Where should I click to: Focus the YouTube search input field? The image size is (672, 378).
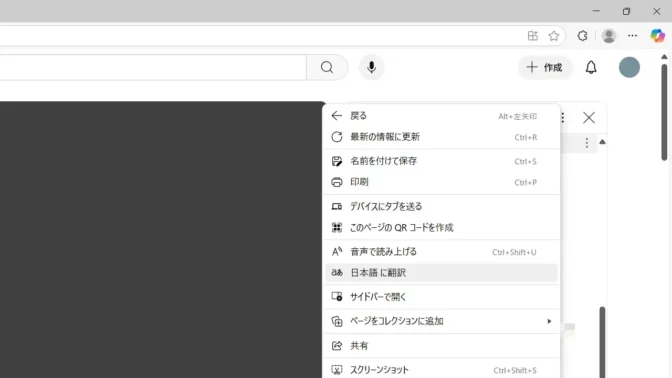point(153,67)
